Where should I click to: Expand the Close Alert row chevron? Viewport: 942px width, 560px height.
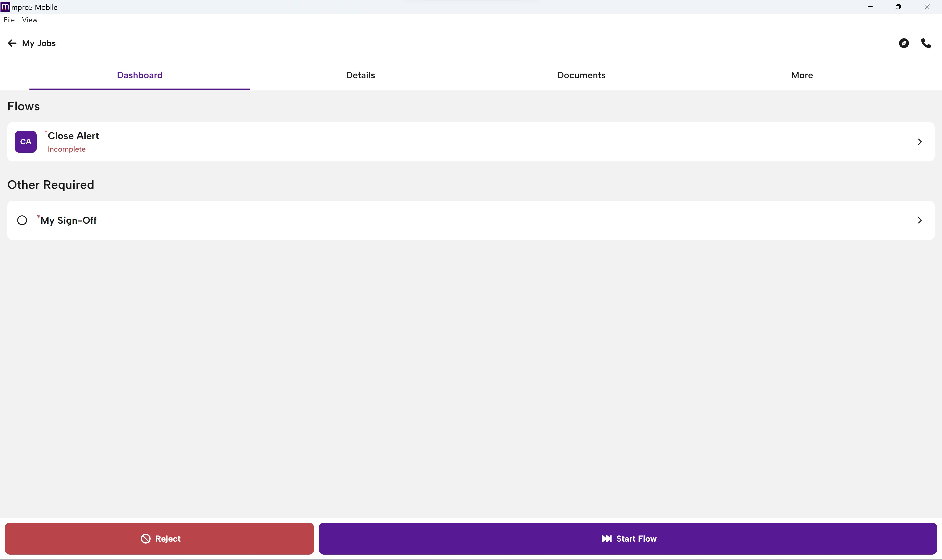[919, 142]
